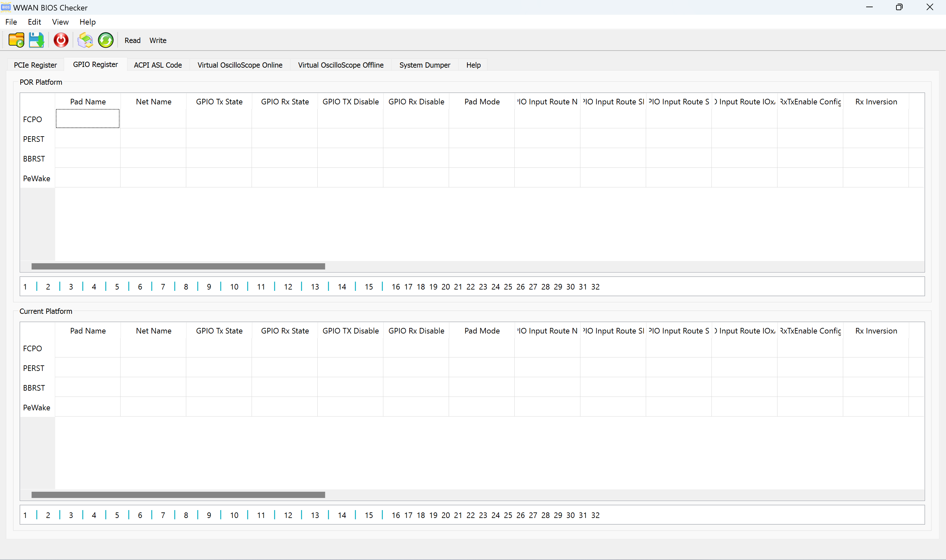The width and height of the screenshot is (946, 560).
Task: Switch to the System Dumper tab
Action: click(x=425, y=65)
